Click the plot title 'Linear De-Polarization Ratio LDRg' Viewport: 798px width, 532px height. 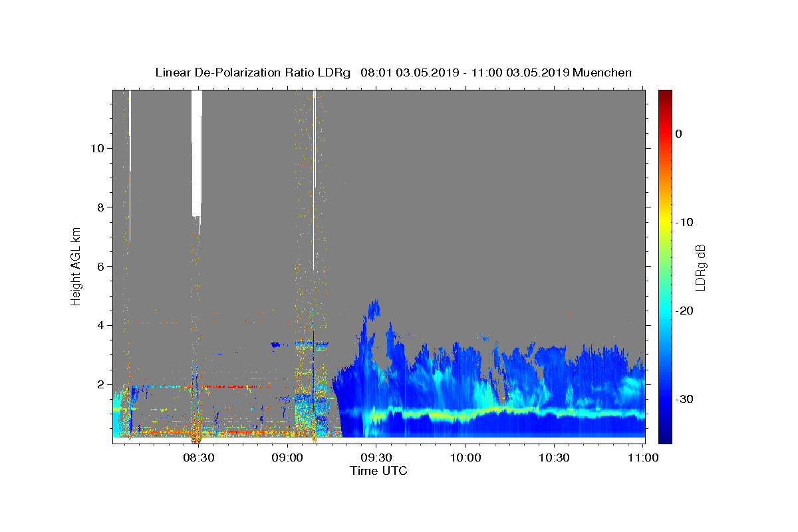click(252, 72)
